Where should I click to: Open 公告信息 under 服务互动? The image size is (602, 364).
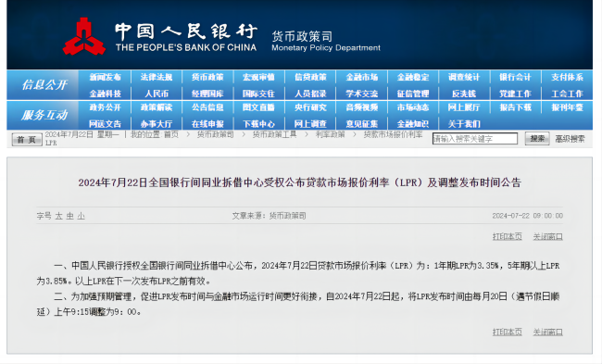pos(207,107)
